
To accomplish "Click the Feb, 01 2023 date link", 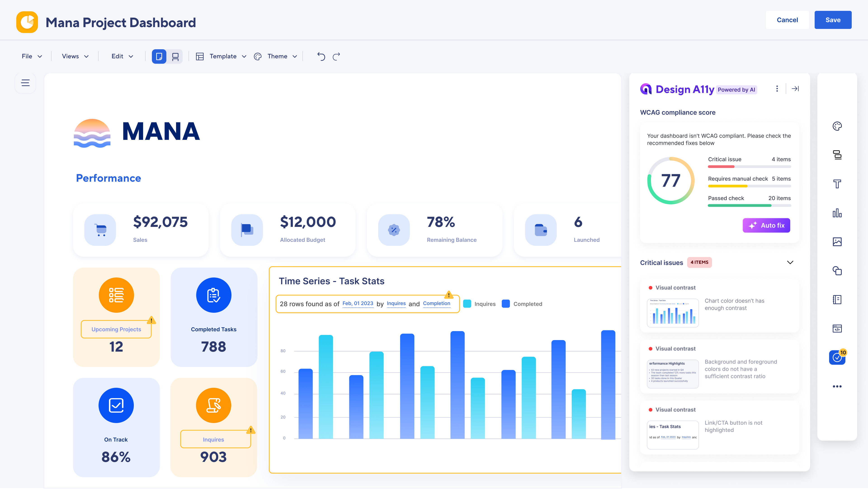I will coord(358,303).
